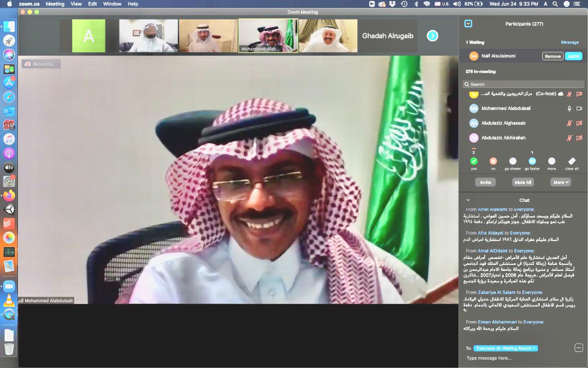Viewport: 588px width, 368px height.
Task: Toggle Mohammed Alabdulaali's microphone icon
Action: point(569,109)
